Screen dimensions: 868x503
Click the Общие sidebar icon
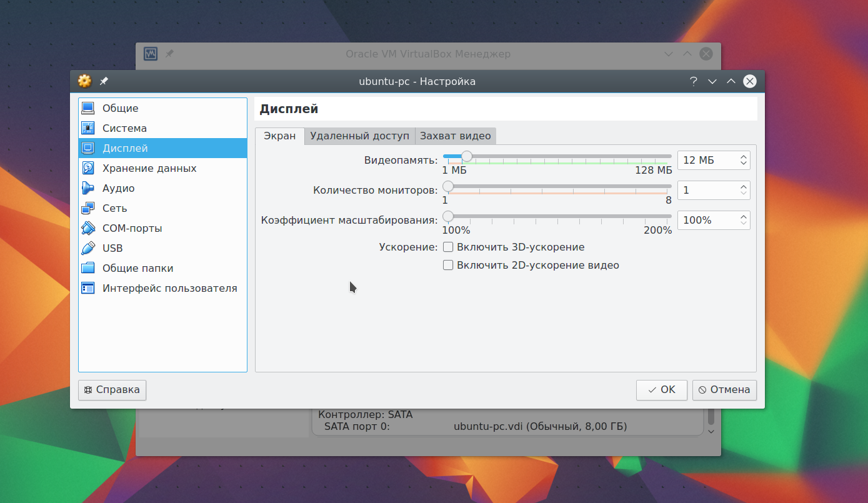tap(88, 108)
